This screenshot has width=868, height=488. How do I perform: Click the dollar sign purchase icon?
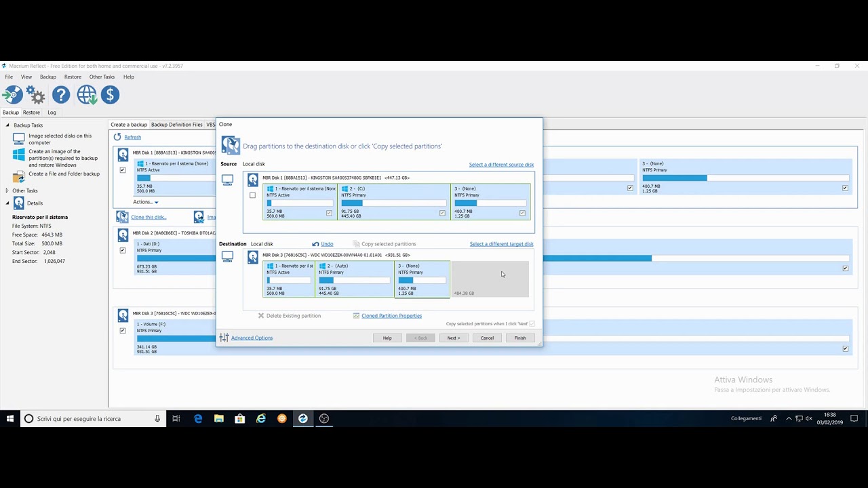point(110,95)
